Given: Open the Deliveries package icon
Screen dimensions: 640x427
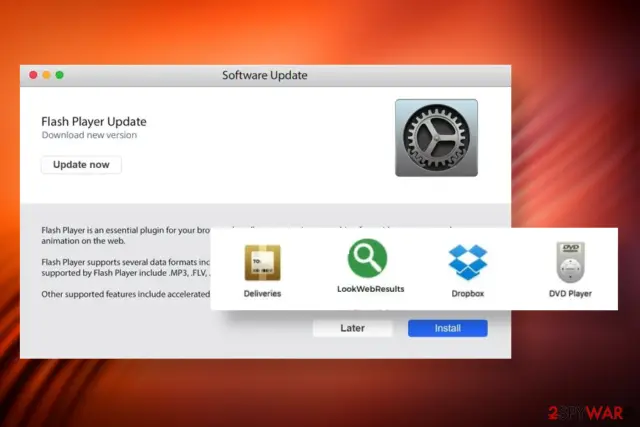Looking at the screenshot, I should pos(262,262).
